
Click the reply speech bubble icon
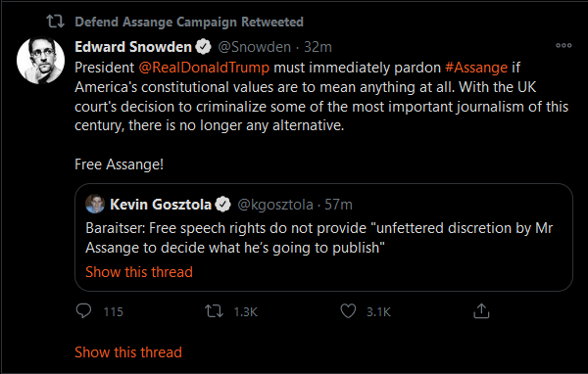83,311
